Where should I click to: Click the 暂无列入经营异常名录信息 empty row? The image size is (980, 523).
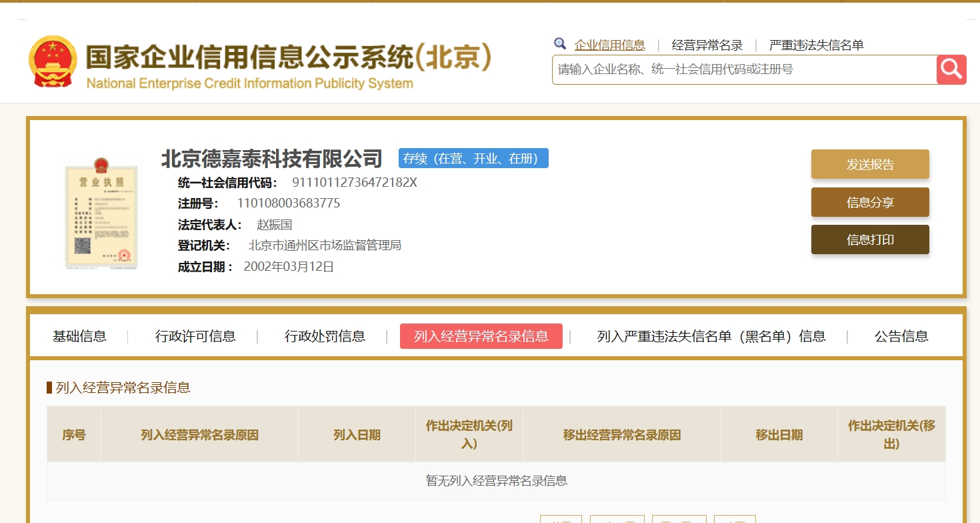[496, 481]
